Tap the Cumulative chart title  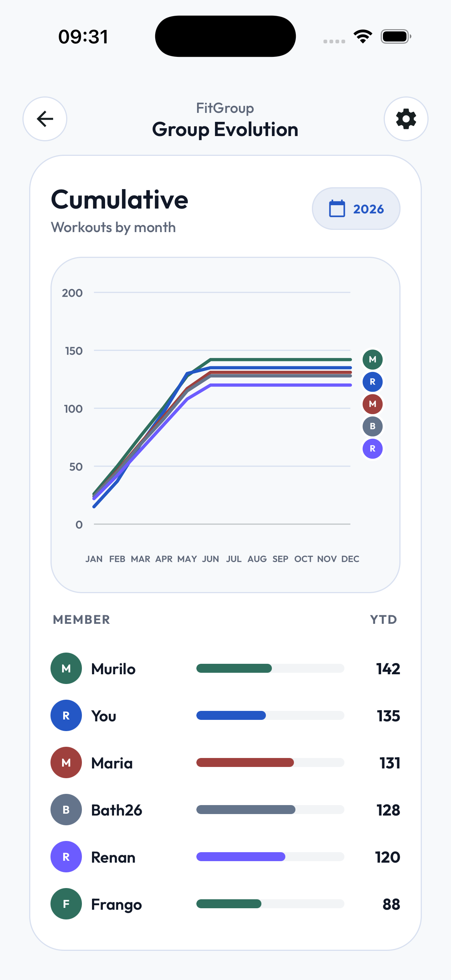(x=120, y=199)
